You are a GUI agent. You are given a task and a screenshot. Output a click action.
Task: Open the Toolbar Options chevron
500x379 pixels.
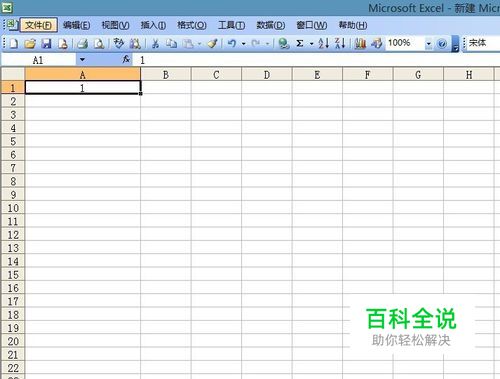[455, 44]
